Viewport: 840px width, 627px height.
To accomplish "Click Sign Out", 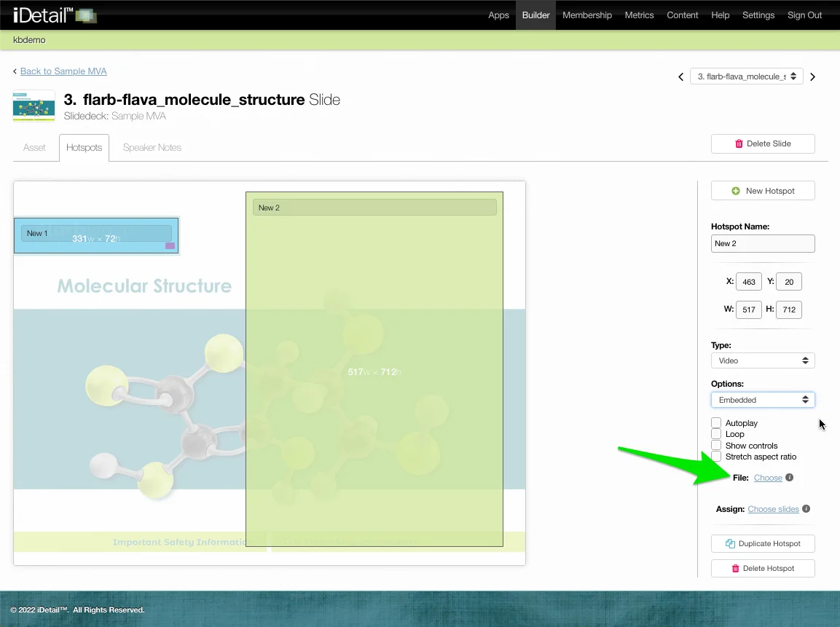I will point(804,15).
